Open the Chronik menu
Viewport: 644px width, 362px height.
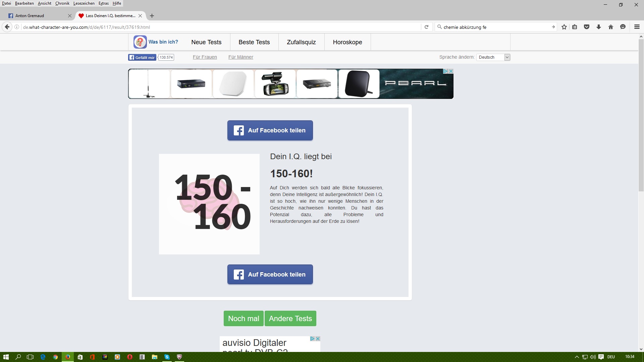tap(62, 3)
